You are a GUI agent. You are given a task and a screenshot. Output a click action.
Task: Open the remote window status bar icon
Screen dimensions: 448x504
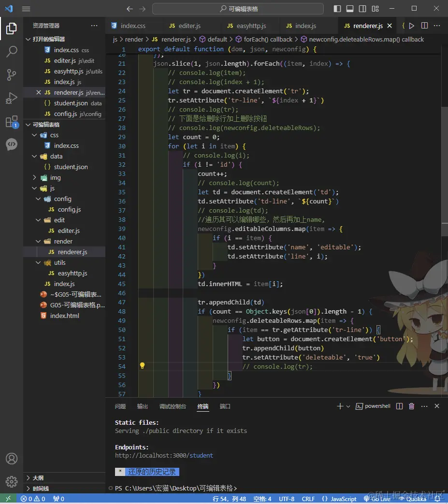[9, 499]
